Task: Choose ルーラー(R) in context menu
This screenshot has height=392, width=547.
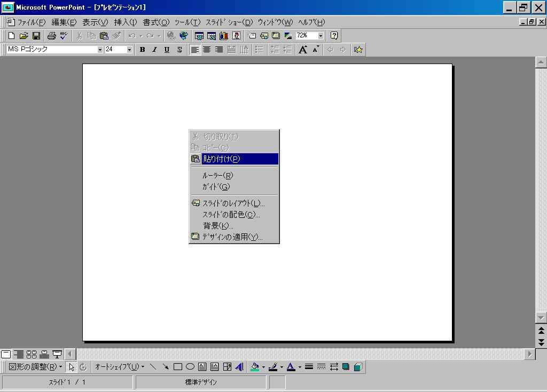Action: pos(234,175)
